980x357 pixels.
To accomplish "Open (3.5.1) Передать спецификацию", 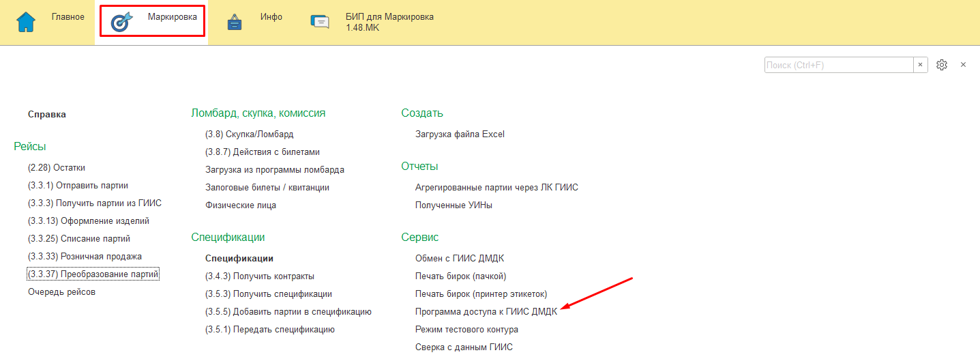I will (270, 330).
